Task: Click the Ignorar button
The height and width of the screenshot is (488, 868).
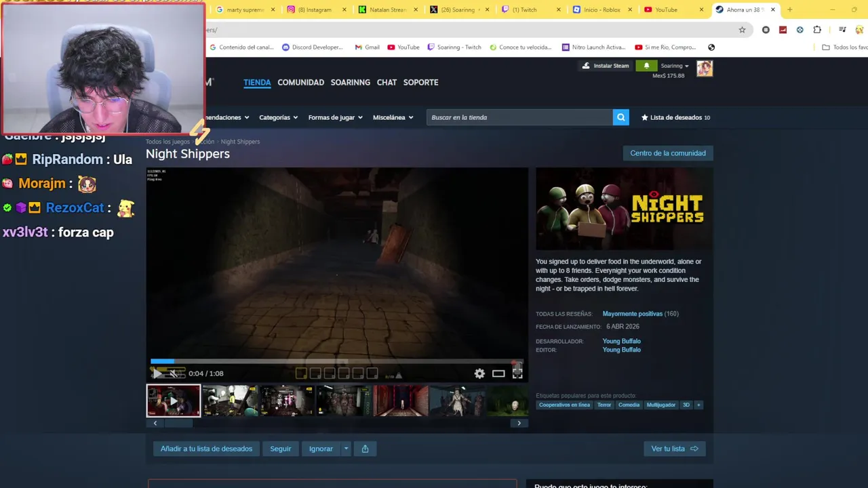Action: click(x=321, y=449)
